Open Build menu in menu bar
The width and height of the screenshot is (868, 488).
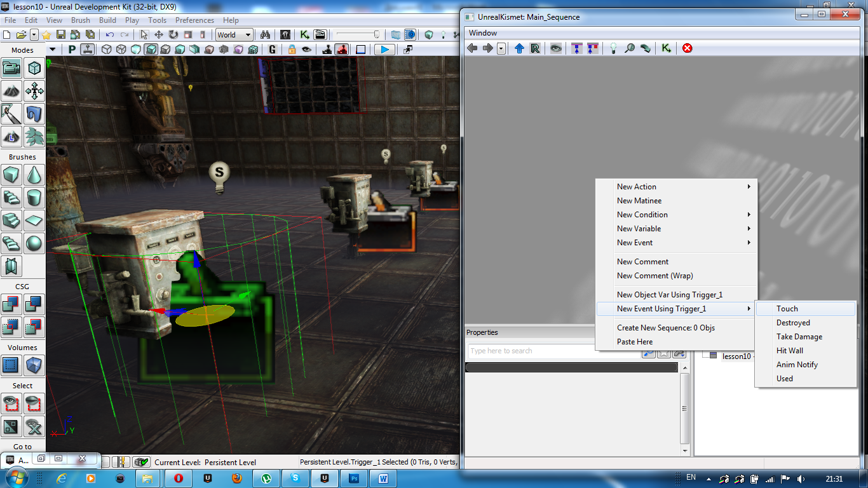click(107, 20)
